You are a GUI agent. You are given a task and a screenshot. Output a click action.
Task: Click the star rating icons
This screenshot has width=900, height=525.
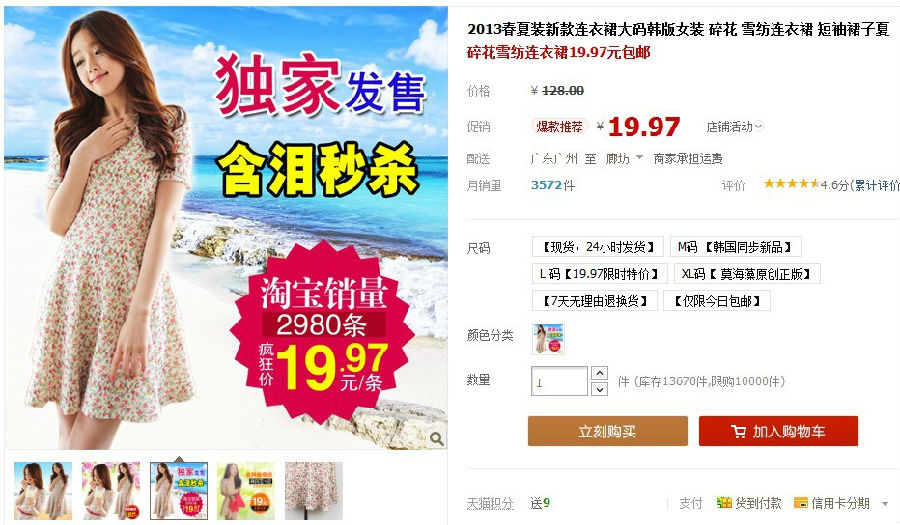(x=791, y=184)
